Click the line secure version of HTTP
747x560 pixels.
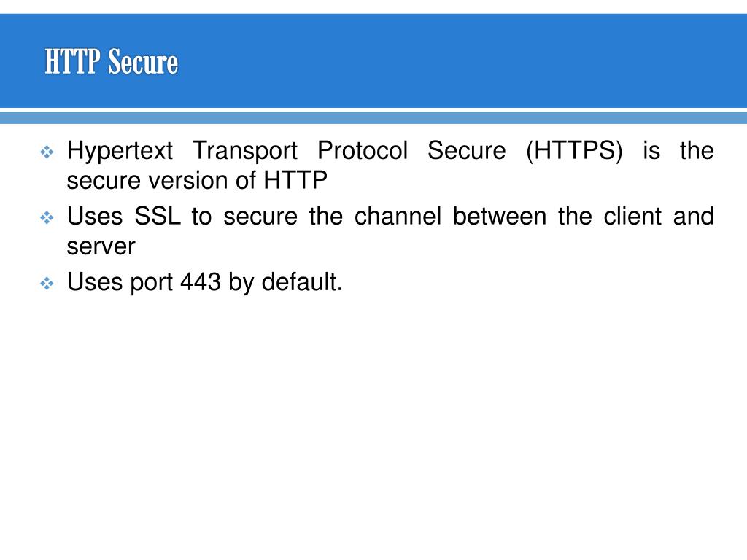coord(197,181)
